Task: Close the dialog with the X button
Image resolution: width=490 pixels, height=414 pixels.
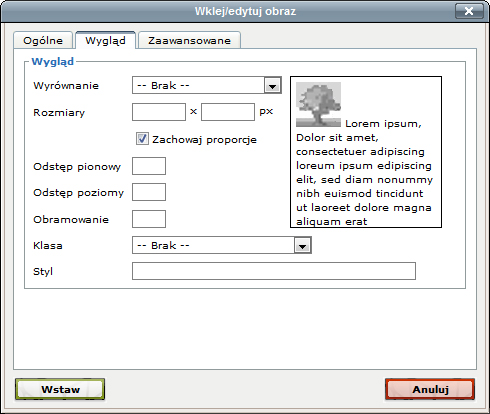Action: (469, 11)
